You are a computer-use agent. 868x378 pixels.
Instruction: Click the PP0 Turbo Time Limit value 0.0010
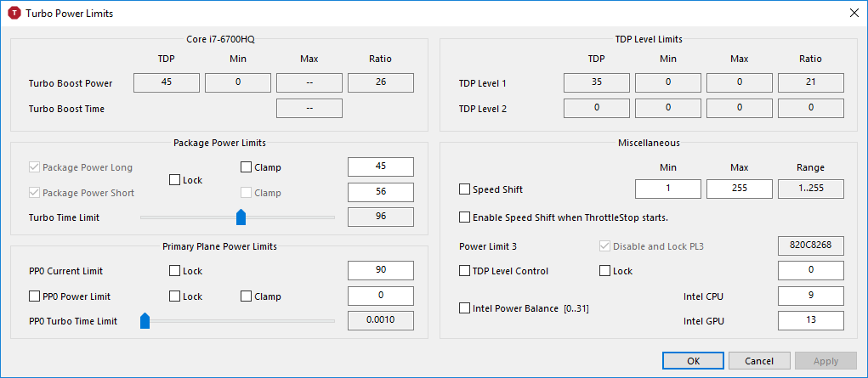pos(380,320)
